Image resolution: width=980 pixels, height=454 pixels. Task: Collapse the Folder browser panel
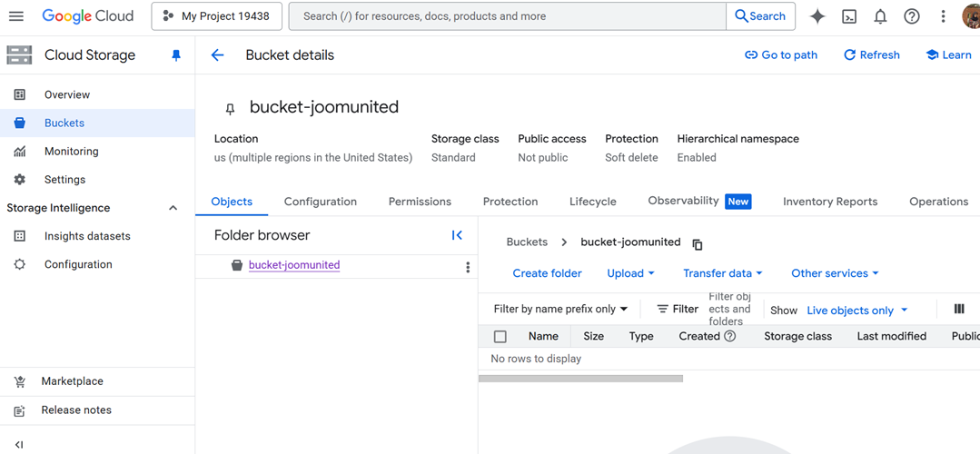click(x=457, y=235)
